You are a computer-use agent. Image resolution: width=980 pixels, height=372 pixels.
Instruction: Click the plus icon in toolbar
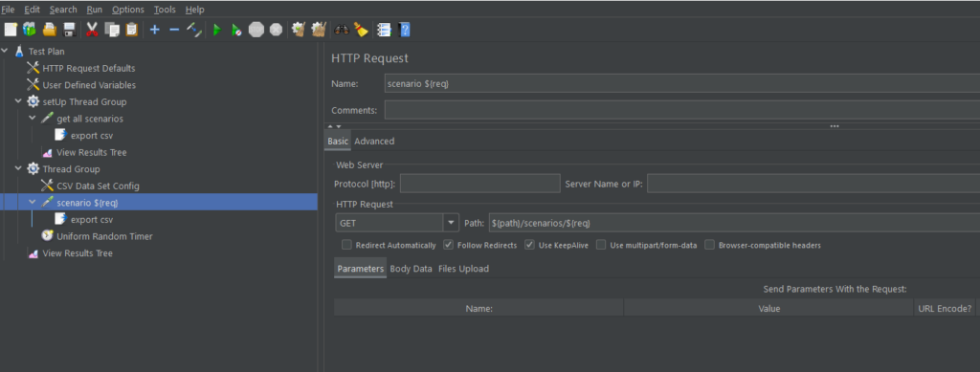(x=155, y=30)
